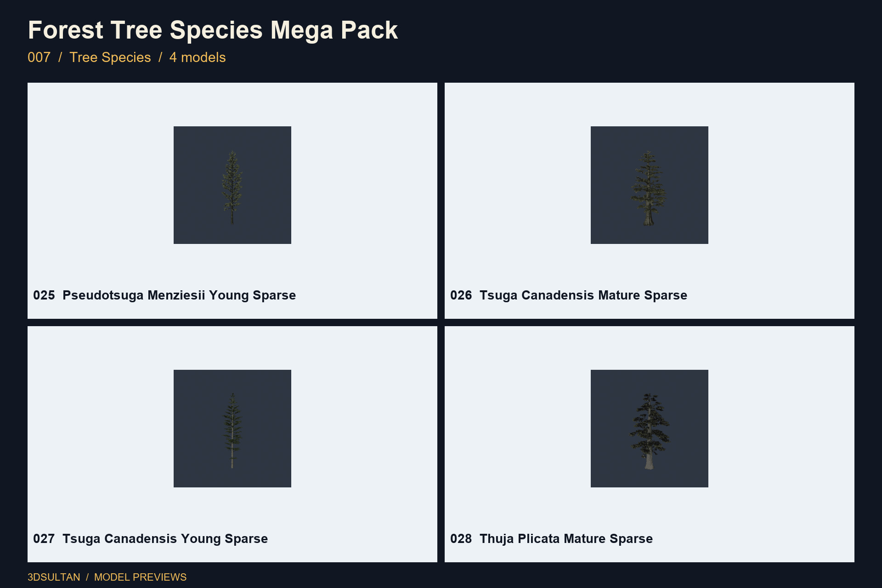Open the Tsuga Canadensis Young Sparse thumbnail
The width and height of the screenshot is (882, 588).
pos(232,429)
